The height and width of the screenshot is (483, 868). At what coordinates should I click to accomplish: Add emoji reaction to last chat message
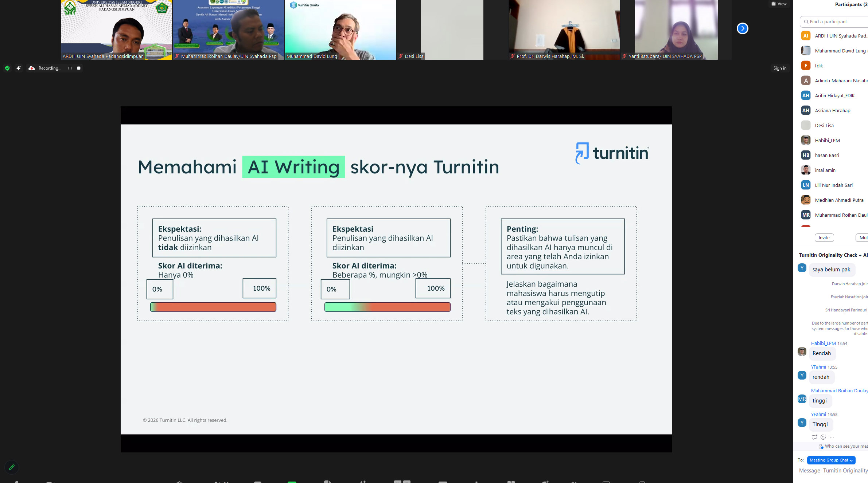point(823,437)
